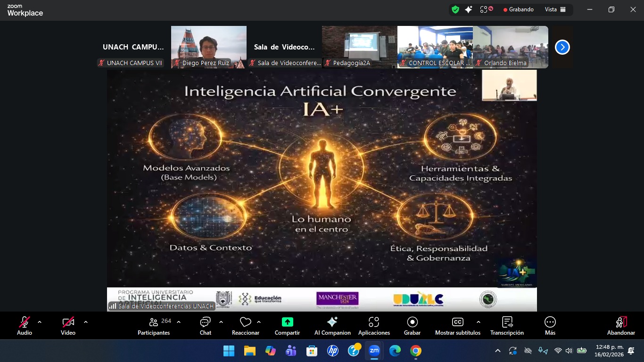Click the Grabar record button
This screenshot has width=644, height=362.
pyautogui.click(x=412, y=322)
